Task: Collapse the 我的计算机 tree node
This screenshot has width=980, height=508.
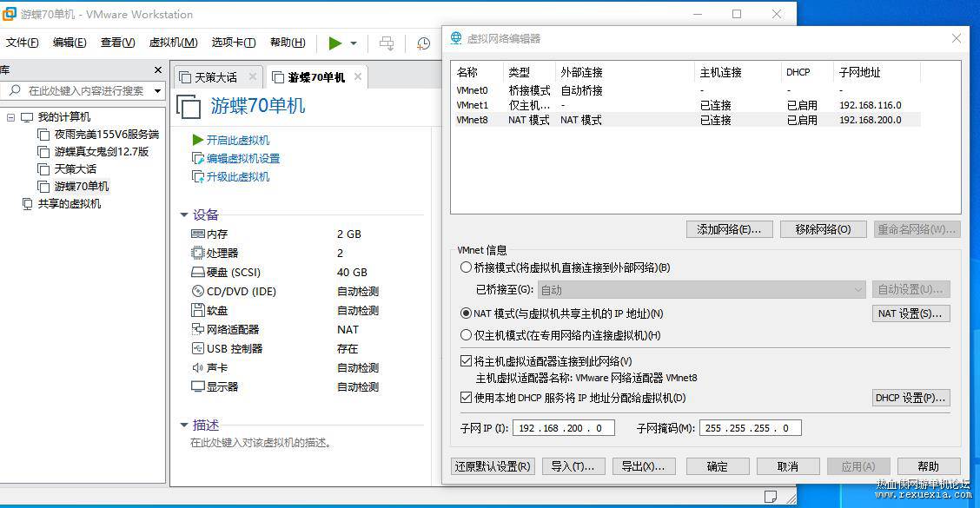Action: 10,117
